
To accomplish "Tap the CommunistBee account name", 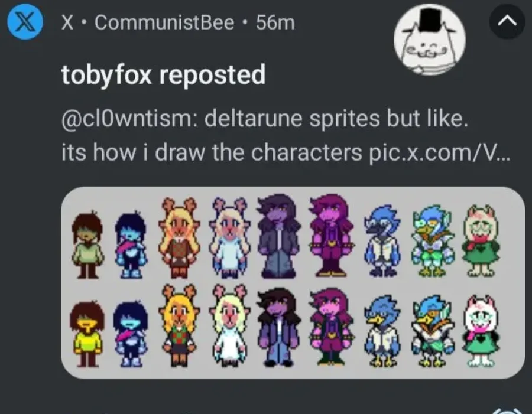I will coord(164,23).
